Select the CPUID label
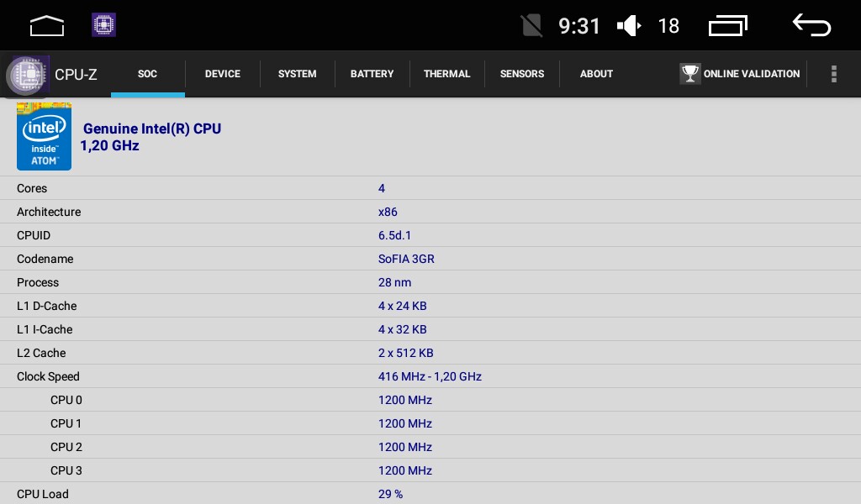 click(34, 235)
